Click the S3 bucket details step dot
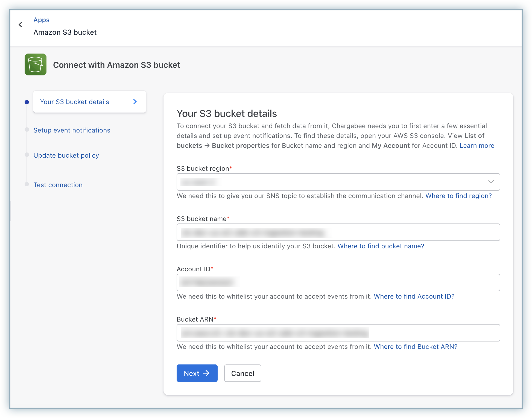 [27, 102]
